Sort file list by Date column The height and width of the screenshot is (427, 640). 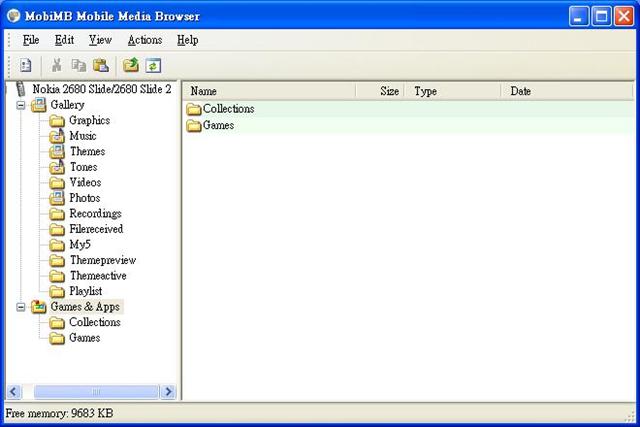point(565,91)
